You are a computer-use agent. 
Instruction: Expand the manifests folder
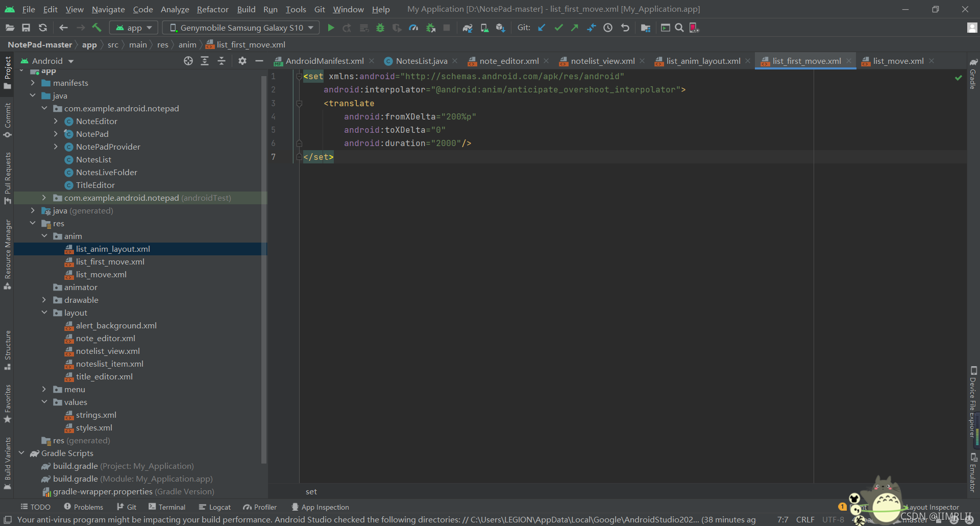33,83
